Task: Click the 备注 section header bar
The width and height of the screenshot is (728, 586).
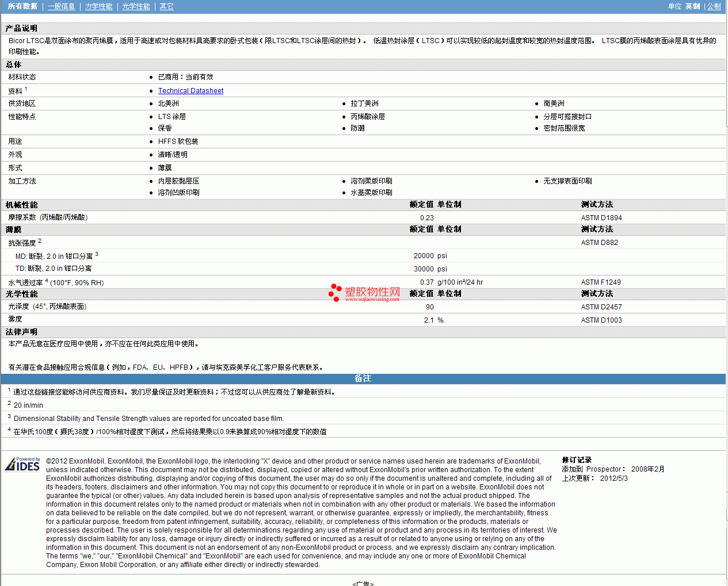Action: [363, 378]
